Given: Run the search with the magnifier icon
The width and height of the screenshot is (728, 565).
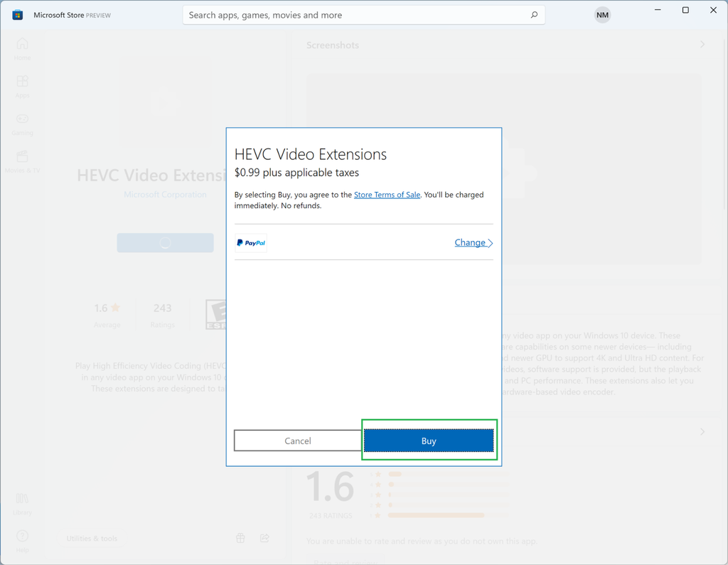Looking at the screenshot, I should 534,15.
